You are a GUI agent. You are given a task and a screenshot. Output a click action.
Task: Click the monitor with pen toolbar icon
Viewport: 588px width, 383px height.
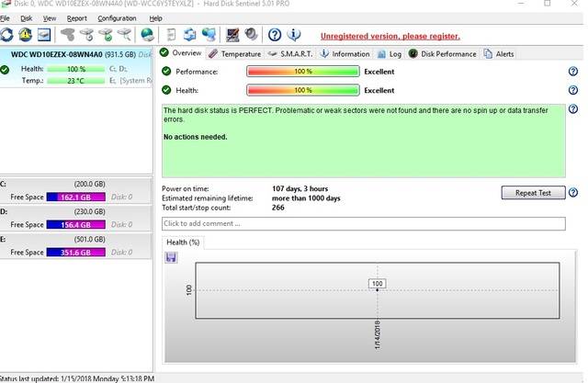[x=232, y=35]
